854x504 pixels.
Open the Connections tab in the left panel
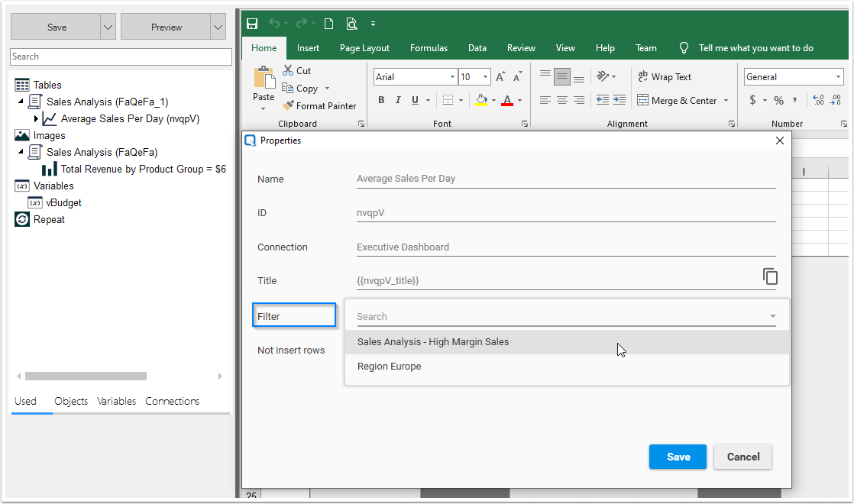click(172, 401)
